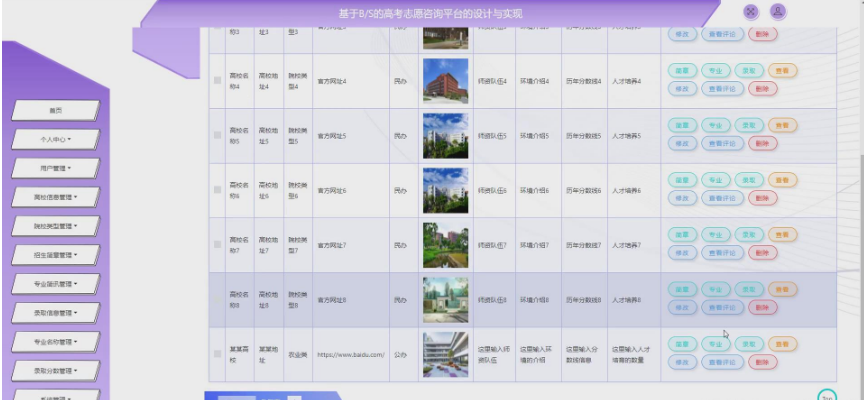The width and height of the screenshot is (864, 400).
Task: Click 专业 button in 高校名称6 row
Action: (x=715, y=180)
